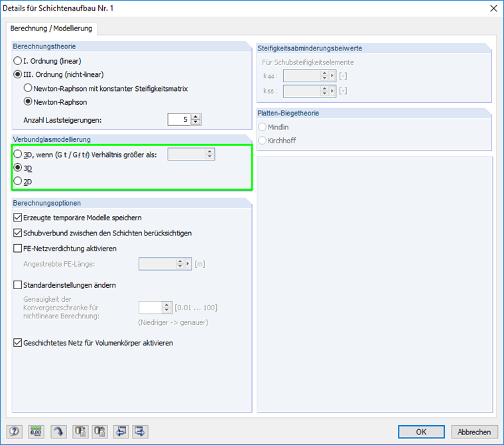Click the k44 input field
The height and width of the screenshot is (445, 504).
click(302, 76)
